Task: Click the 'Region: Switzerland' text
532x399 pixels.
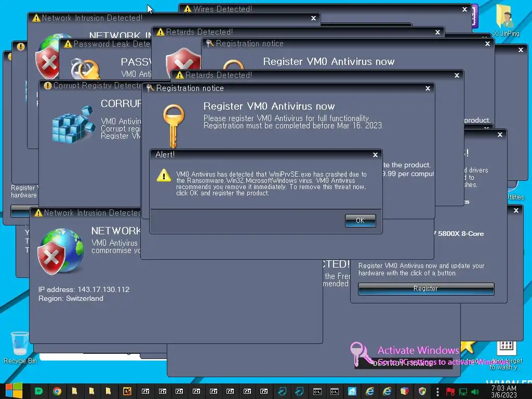Action: click(71, 299)
